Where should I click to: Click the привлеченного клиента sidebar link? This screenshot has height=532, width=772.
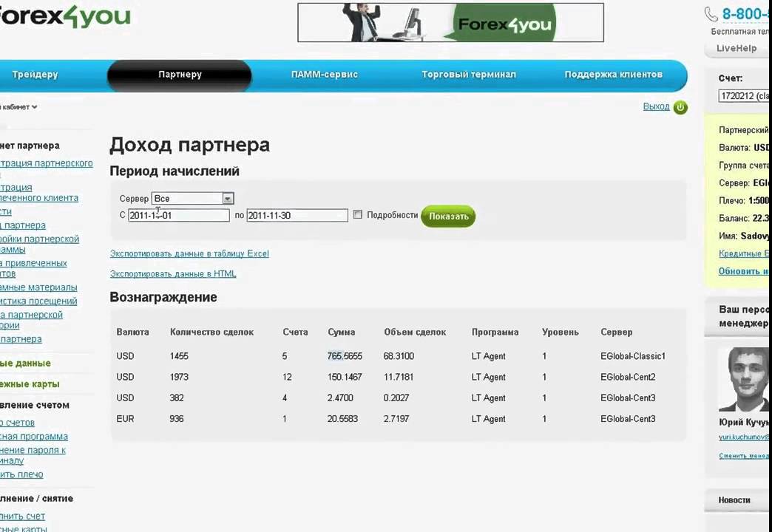[39, 193]
